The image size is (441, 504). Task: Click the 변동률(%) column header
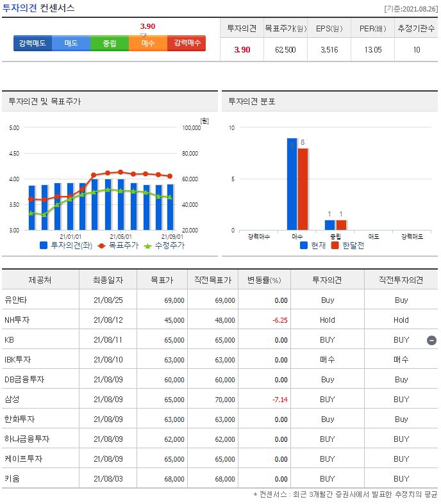264,280
